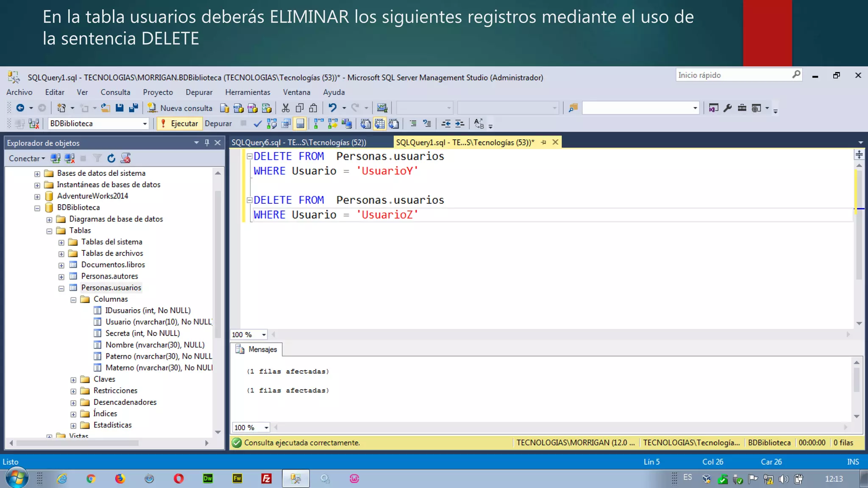
Task: Click the Increase indent icon
Action: [460, 124]
